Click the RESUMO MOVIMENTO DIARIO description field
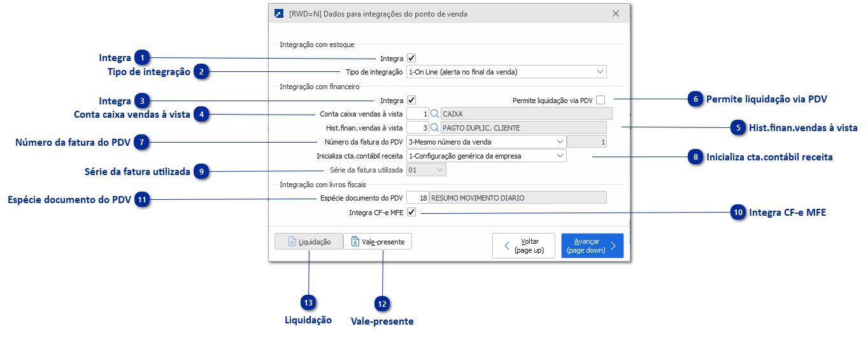This screenshot has width=868, height=338. point(518,198)
